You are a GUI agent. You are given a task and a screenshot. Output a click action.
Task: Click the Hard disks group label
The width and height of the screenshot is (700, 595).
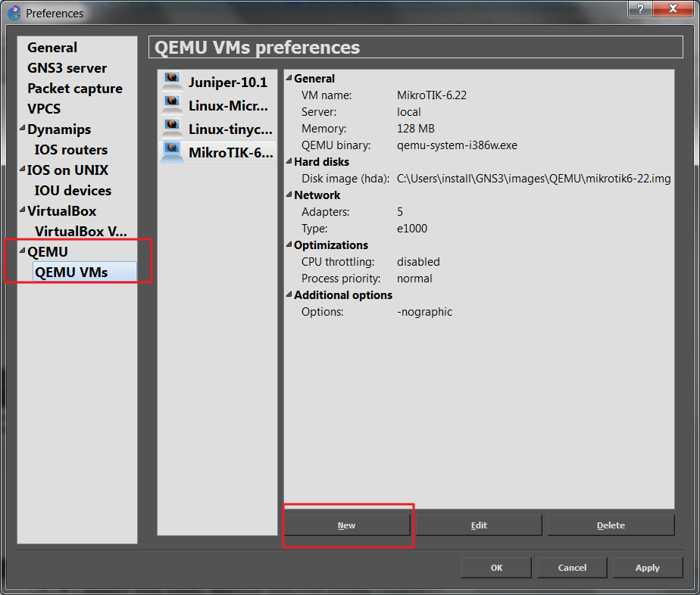pyautogui.click(x=321, y=162)
